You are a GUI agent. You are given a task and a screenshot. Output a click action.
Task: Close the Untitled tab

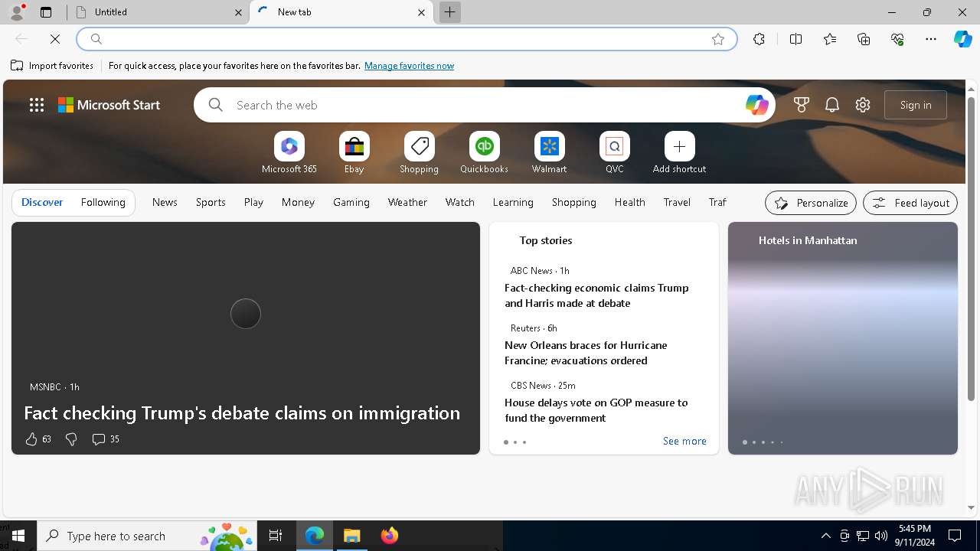(238, 12)
